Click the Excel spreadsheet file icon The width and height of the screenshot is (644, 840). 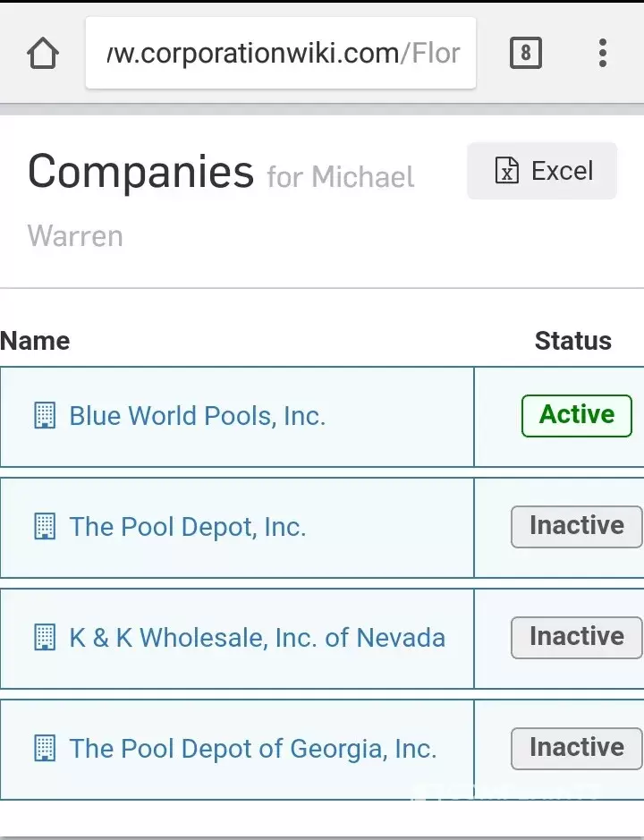506,171
